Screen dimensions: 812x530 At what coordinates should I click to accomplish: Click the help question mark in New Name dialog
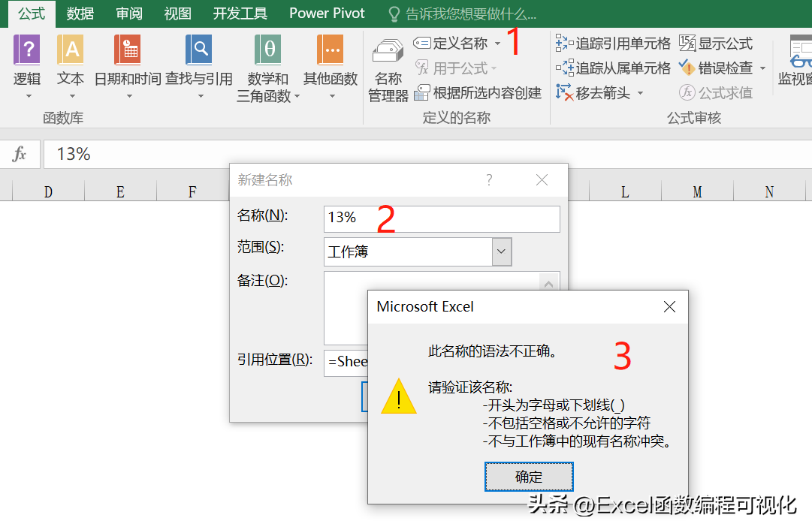pyautogui.click(x=489, y=180)
